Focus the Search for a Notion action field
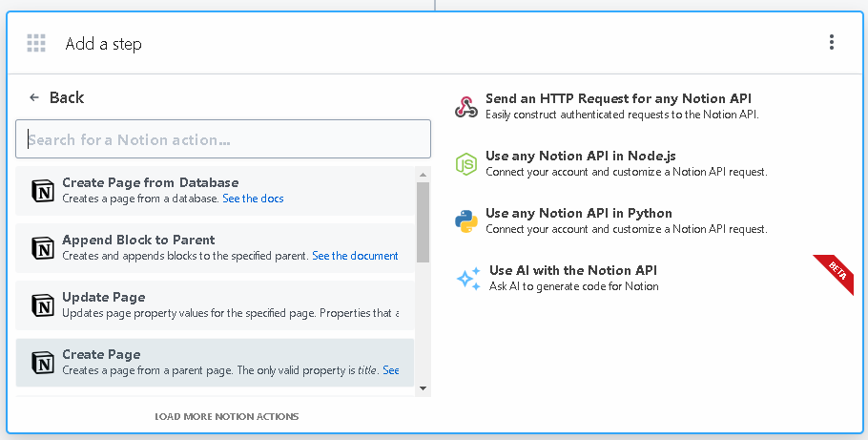Viewport: 868px width, 440px height. coord(223,139)
